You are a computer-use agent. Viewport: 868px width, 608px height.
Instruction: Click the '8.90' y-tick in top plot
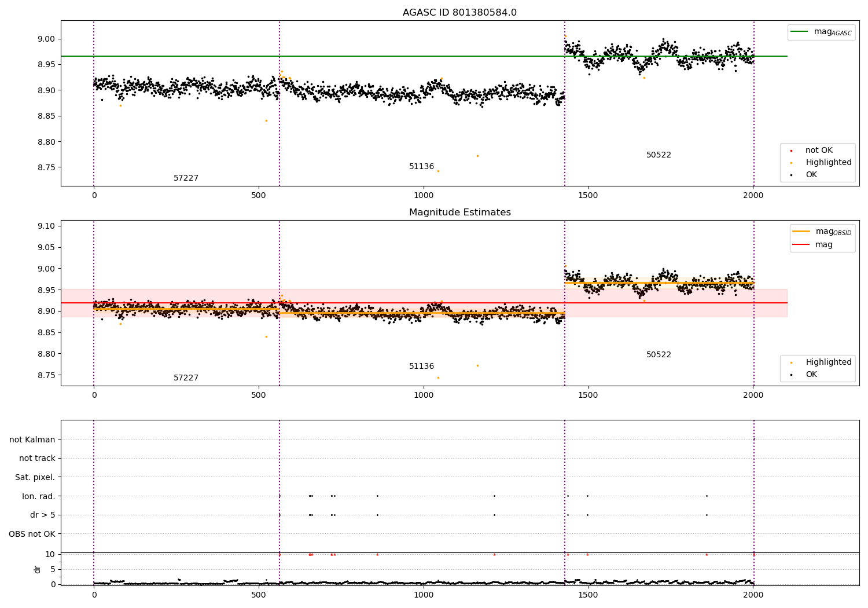point(46,90)
